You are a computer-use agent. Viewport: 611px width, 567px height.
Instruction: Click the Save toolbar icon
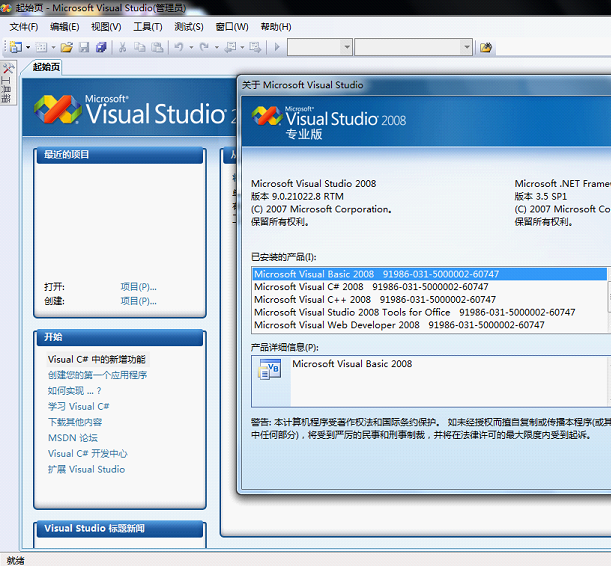(x=84, y=48)
